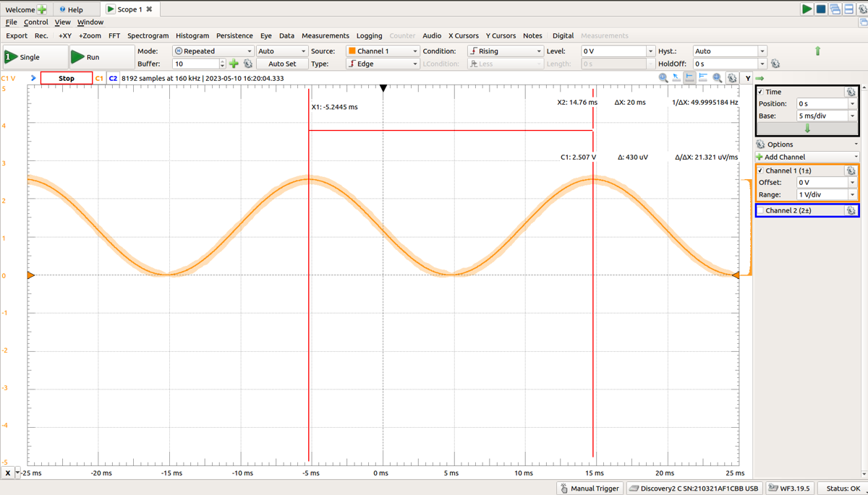Switch to the Welcome tab
The height and width of the screenshot is (495, 868).
pos(21,9)
